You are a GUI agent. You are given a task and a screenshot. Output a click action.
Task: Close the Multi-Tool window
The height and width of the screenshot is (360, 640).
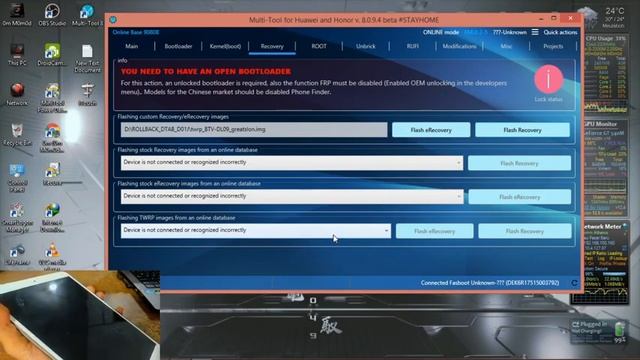pyautogui.click(x=571, y=18)
